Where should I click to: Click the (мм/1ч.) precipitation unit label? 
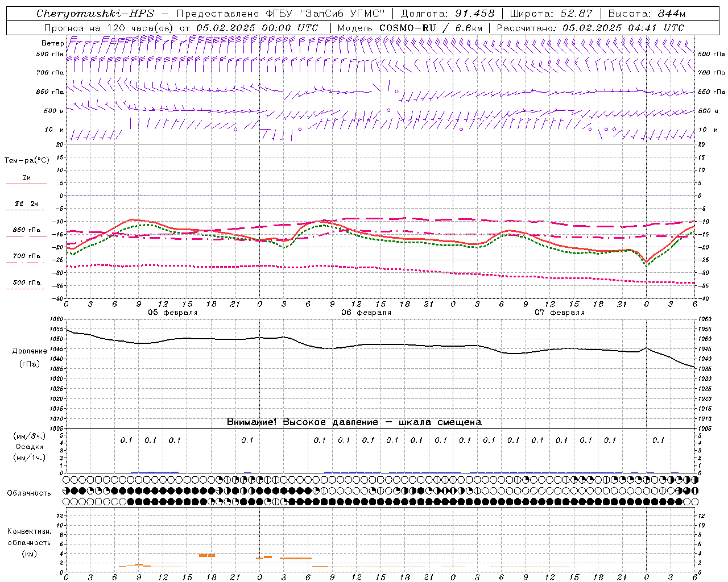pyautogui.click(x=29, y=458)
